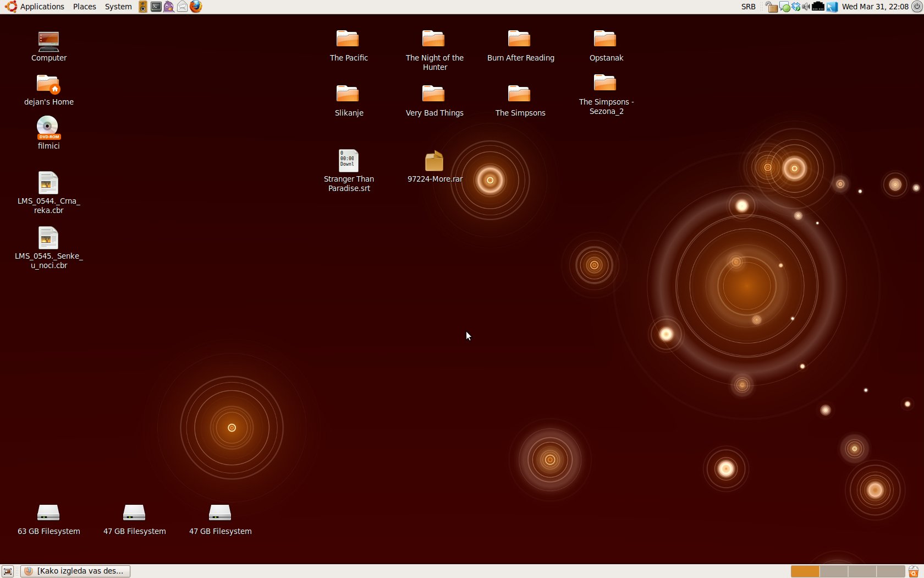Select The Simpsons - Sezona_2 folder
Image resolution: width=924 pixels, height=578 pixels.
click(x=605, y=84)
